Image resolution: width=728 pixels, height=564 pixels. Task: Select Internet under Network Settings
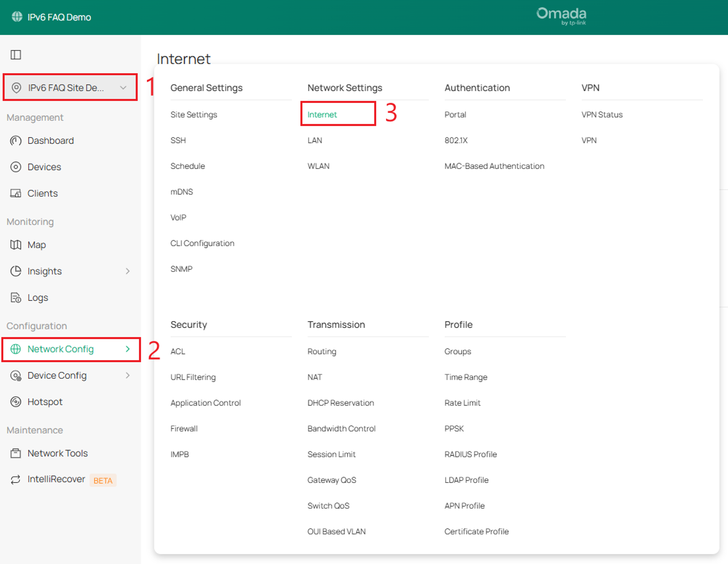click(x=322, y=114)
